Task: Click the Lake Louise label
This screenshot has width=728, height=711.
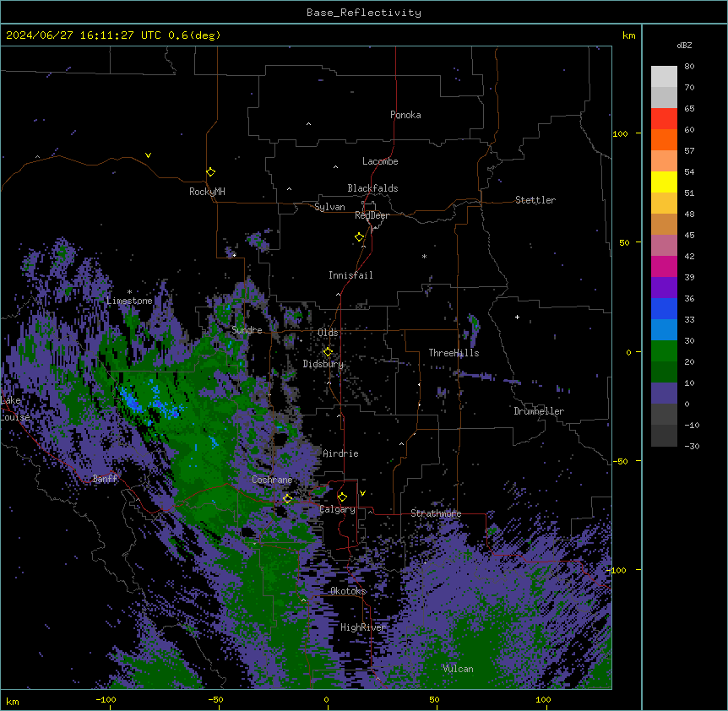Action: [15, 409]
